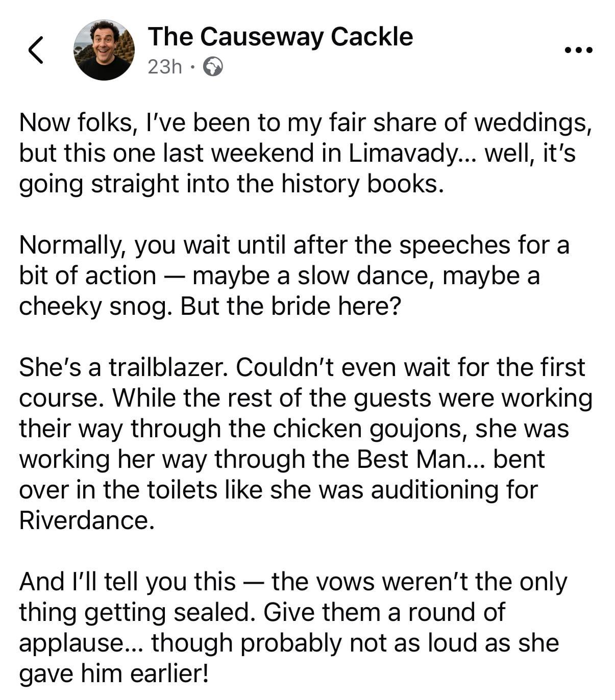Click the globe public audience icon

coord(213,67)
